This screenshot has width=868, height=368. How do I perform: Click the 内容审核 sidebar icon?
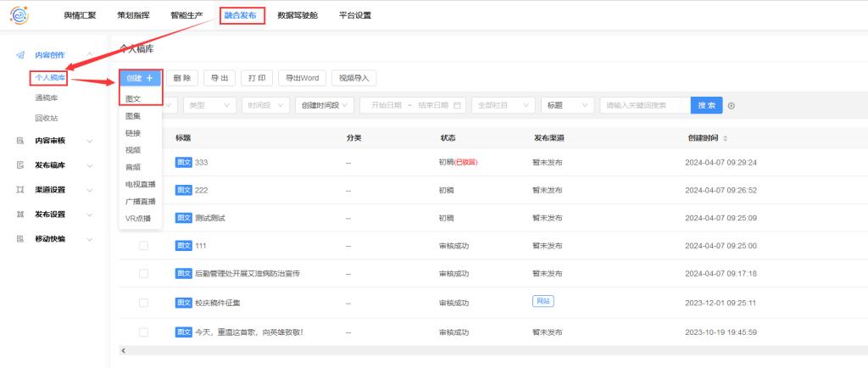pos(20,140)
